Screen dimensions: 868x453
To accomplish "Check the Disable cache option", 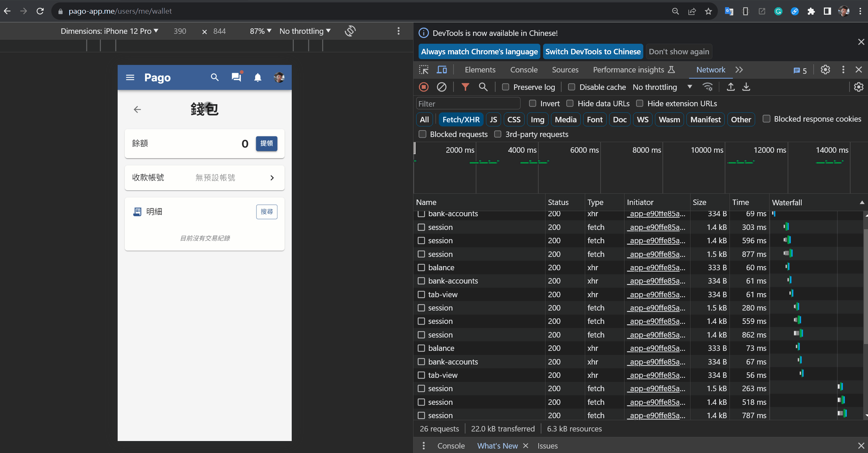I will click(x=571, y=87).
